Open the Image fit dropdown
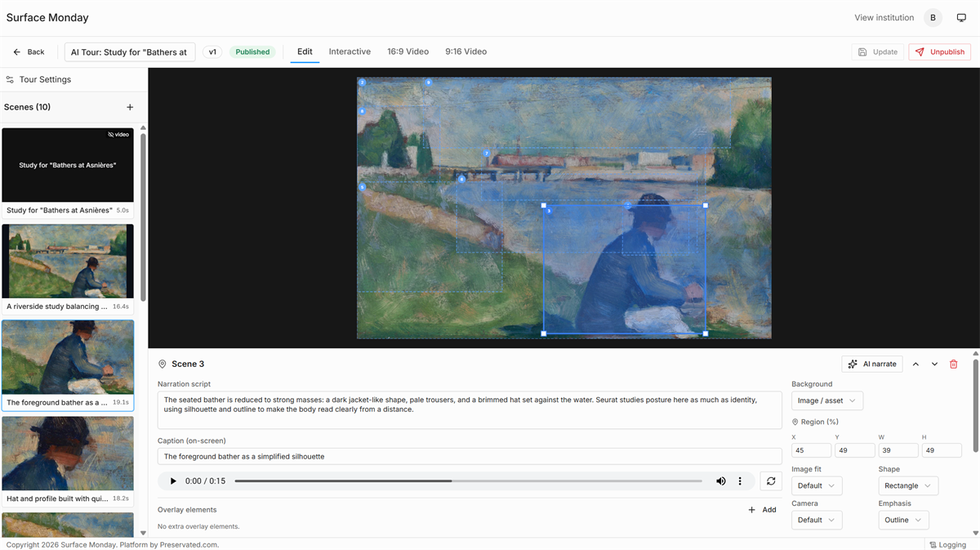Screen dimensions: 980x550 pos(817,485)
